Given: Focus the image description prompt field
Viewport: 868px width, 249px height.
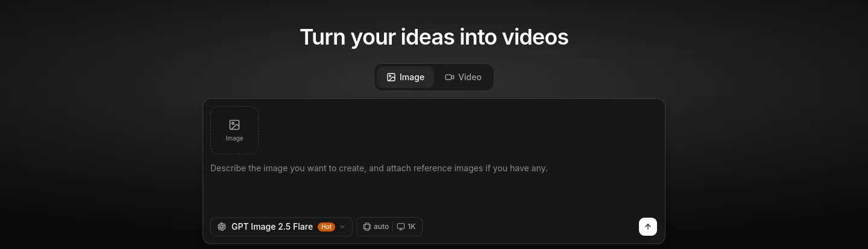Looking at the screenshot, I should tap(434, 181).
